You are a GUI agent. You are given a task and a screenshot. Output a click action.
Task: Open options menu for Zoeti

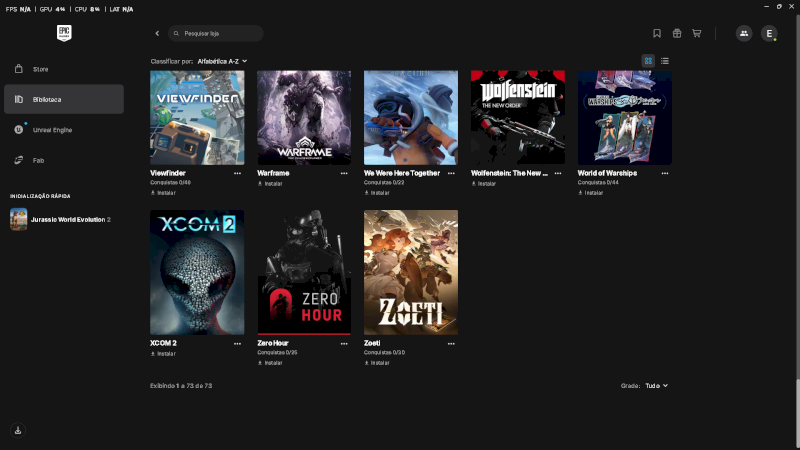point(451,344)
